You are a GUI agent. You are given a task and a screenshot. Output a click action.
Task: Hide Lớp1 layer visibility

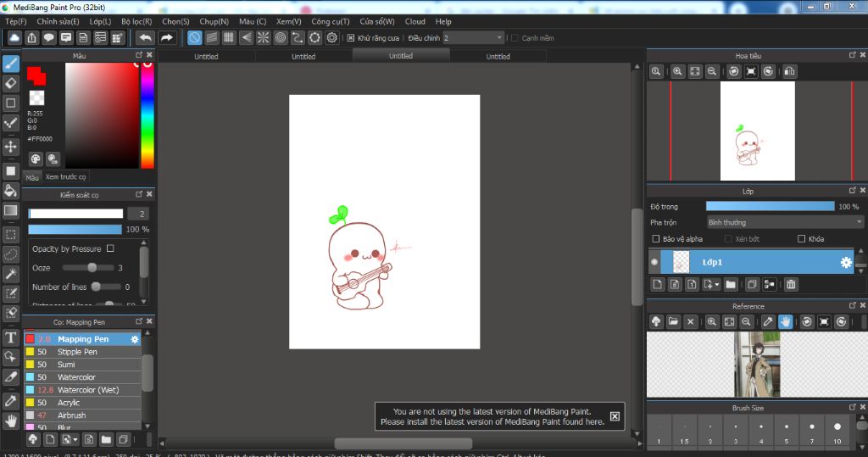pyautogui.click(x=654, y=263)
